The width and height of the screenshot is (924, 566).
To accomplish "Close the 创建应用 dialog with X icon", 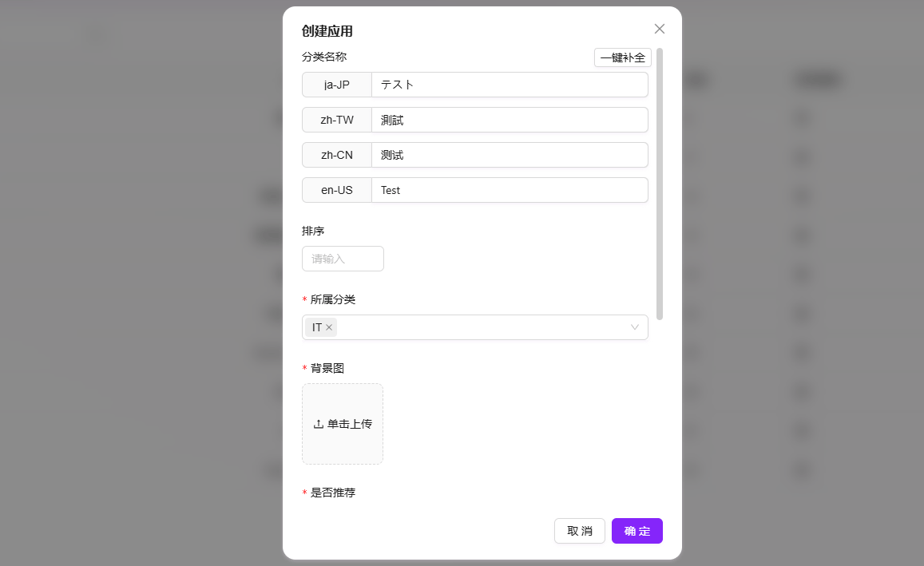I will (660, 29).
